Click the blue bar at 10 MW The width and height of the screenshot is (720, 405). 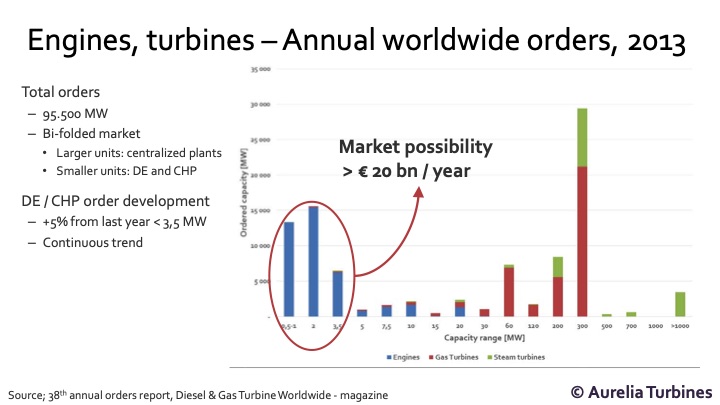click(411, 310)
